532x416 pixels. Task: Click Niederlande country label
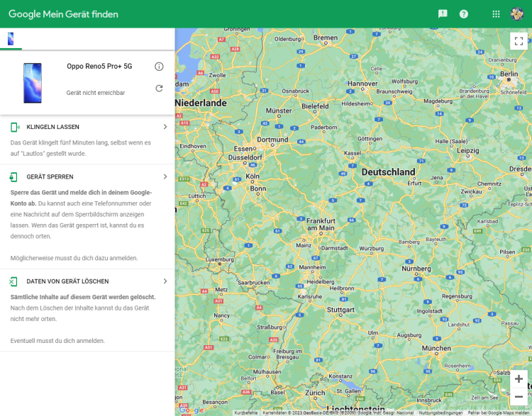[201, 103]
